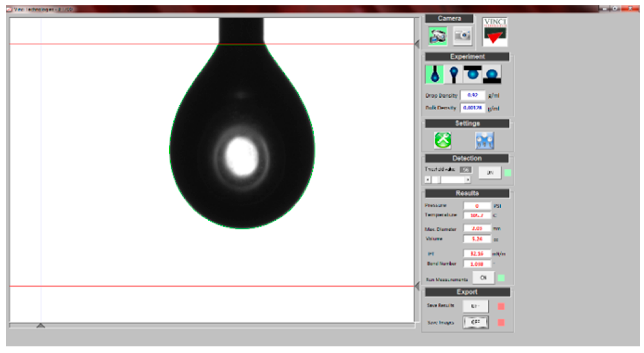Capture a snapshot with photo camera icon
Image resolution: width=644 pixels, height=353 pixels.
463,36
